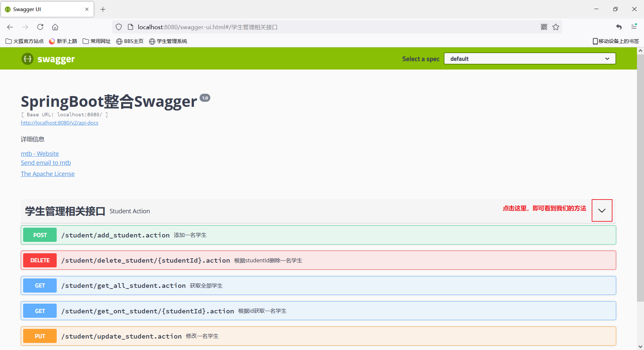The height and width of the screenshot is (350, 644).
Task: Click the 修改一名学生 description text
Action: point(202,336)
